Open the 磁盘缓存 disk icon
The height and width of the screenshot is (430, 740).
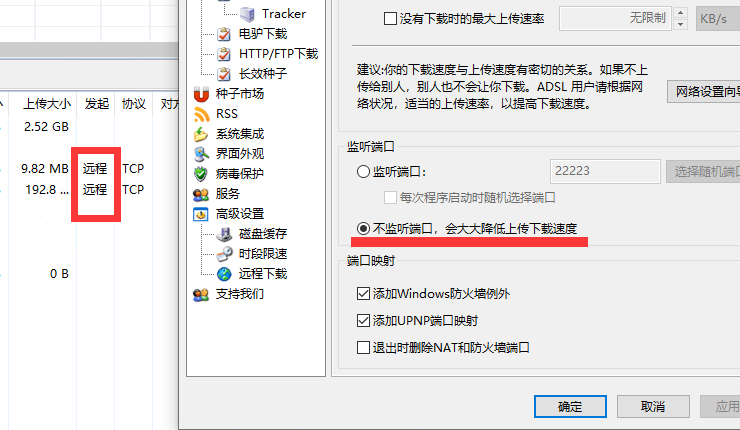pyautogui.click(x=225, y=234)
